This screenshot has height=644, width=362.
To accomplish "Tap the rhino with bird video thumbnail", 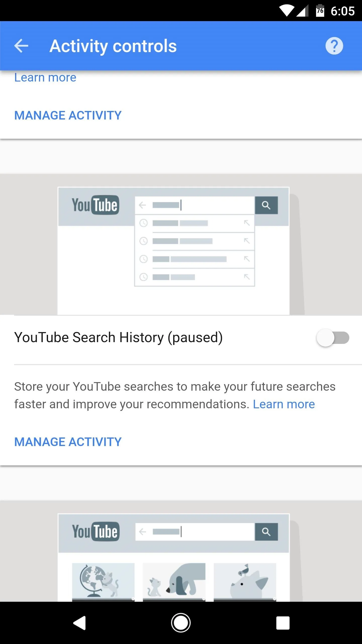I will [245, 582].
